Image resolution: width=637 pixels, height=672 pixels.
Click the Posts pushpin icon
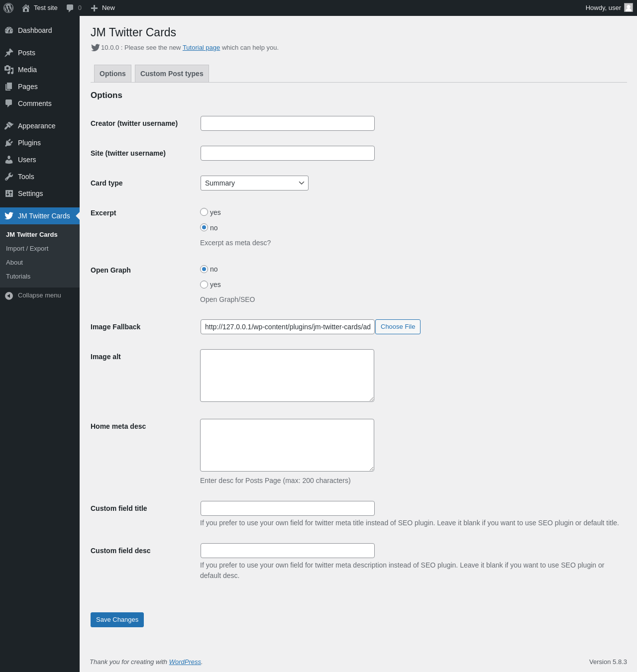tap(9, 53)
